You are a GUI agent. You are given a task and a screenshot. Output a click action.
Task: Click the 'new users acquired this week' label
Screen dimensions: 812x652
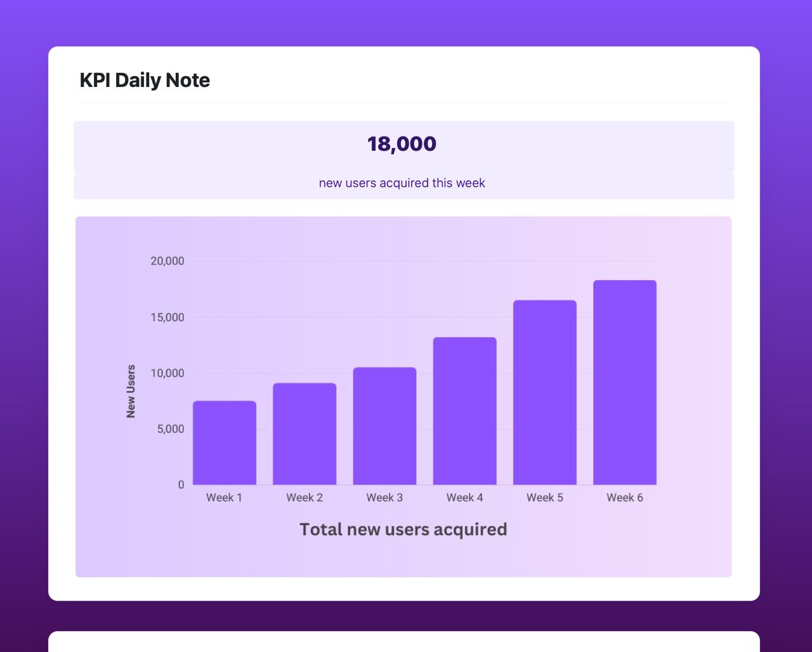(x=402, y=183)
